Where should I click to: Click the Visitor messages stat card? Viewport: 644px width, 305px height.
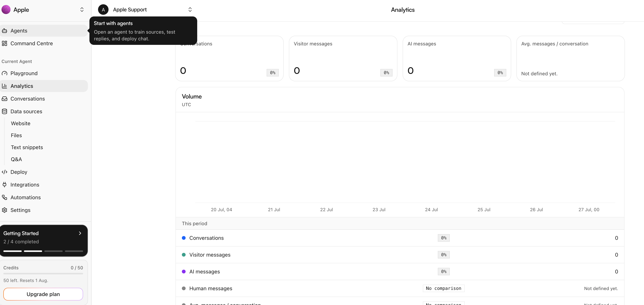[343, 58]
